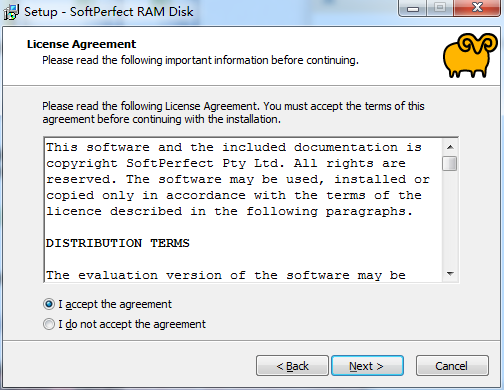The height and width of the screenshot is (390, 504).
Task: Click the yellow ram logo
Action: (x=470, y=55)
